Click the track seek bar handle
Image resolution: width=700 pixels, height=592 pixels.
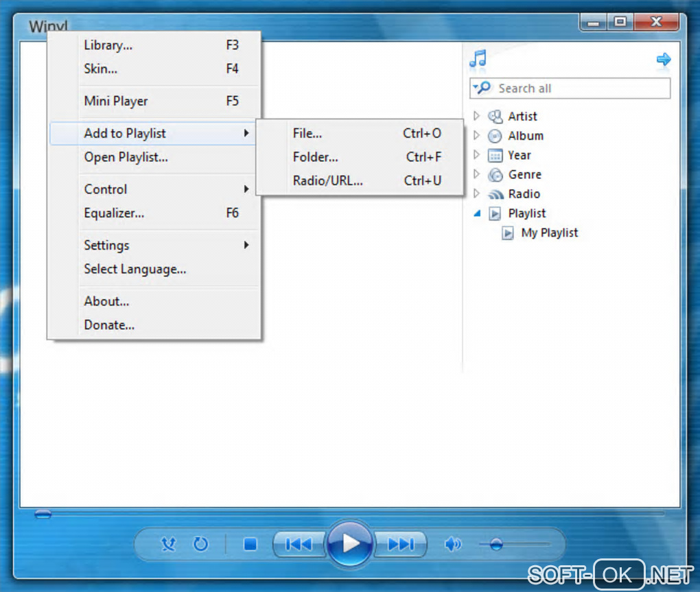(43, 514)
